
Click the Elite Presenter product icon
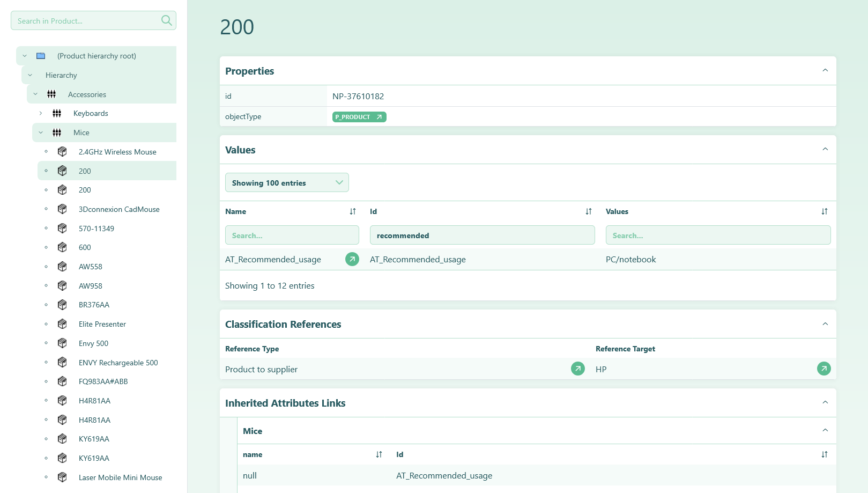point(62,324)
